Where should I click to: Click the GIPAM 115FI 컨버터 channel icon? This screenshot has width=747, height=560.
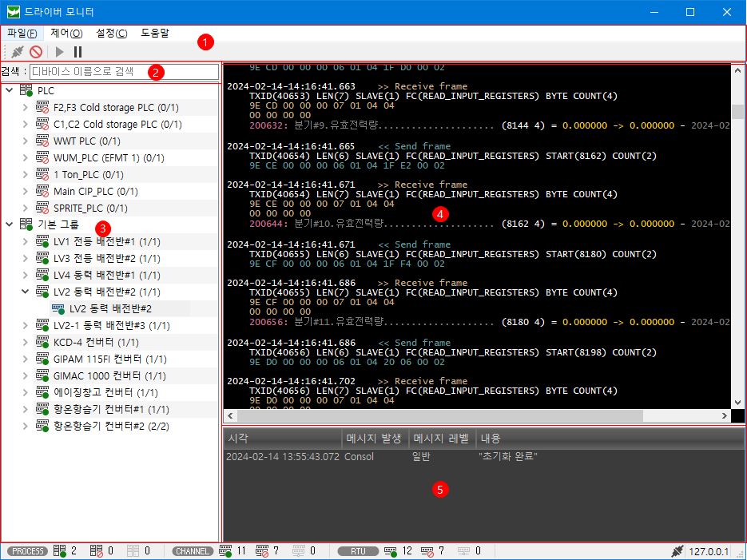tap(42, 359)
